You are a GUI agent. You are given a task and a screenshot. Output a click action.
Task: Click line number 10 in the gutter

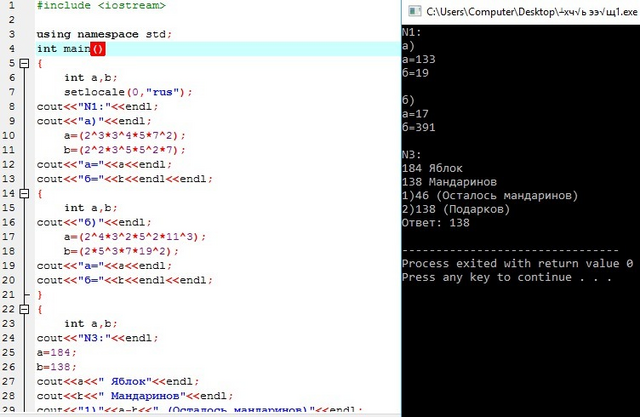[9, 135]
